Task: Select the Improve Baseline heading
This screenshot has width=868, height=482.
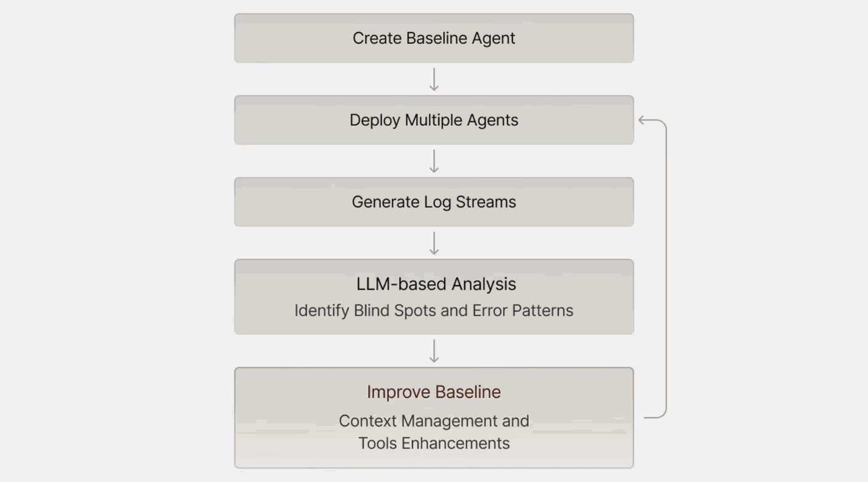Action: 433,392
